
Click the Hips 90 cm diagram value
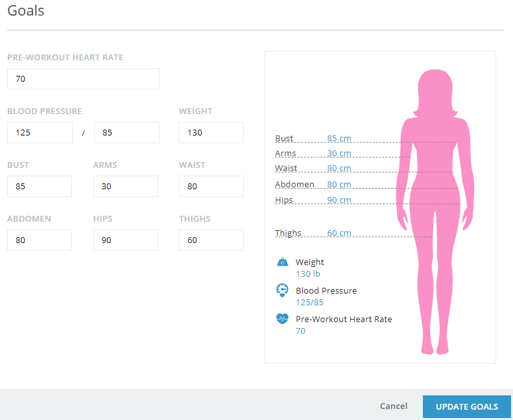pos(339,200)
